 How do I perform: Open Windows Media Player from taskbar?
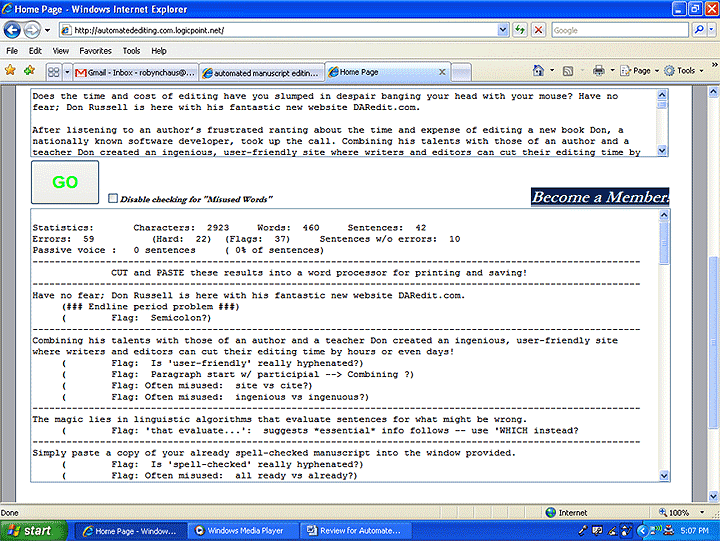tap(243, 531)
